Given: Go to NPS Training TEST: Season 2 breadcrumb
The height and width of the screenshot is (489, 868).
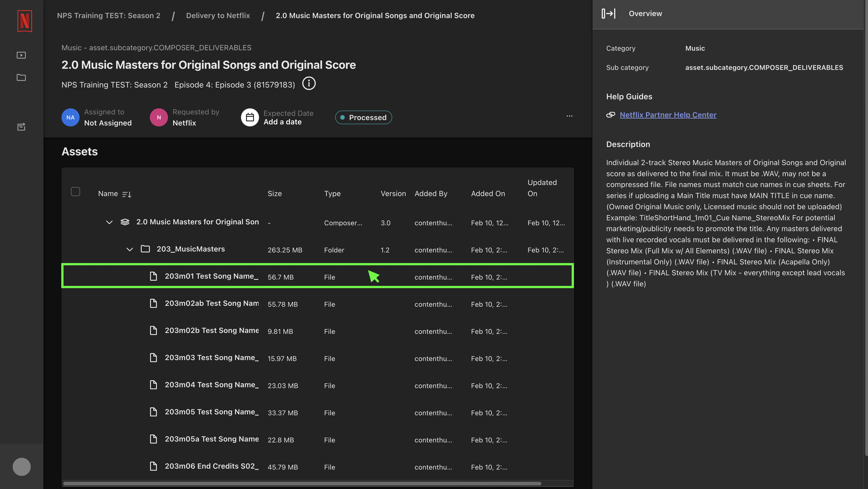Looking at the screenshot, I should [x=108, y=16].
